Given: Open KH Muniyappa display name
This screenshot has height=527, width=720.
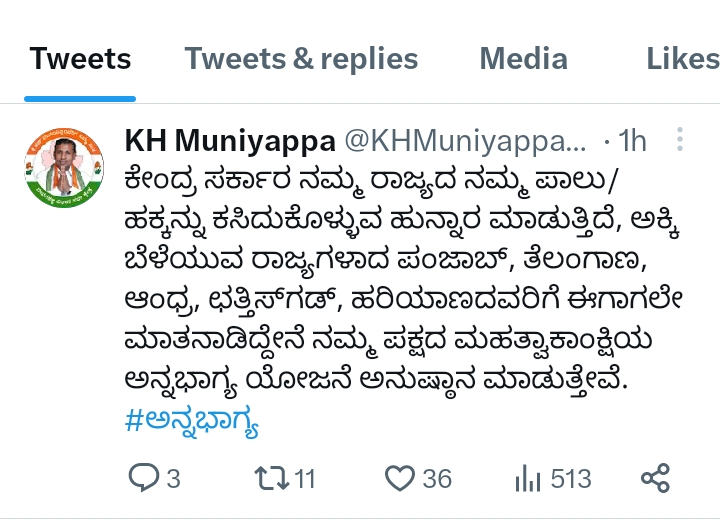Looking at the screenshot, I should (x=230, y=140).
